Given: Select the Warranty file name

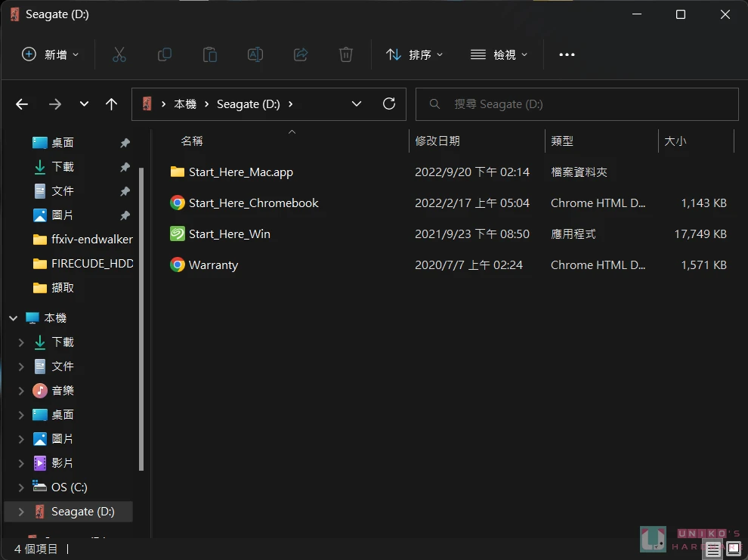Looking at the screenshot, I should pos(213,265).
